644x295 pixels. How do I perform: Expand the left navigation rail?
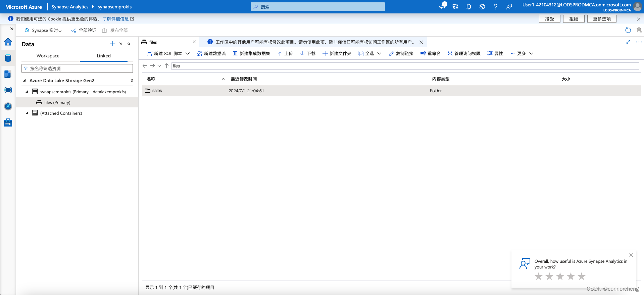click(x=12, y=29)
